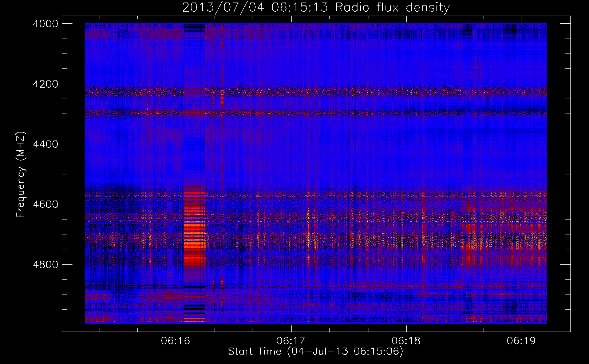Select the 4200 frequency tick label

click(46, 84)
